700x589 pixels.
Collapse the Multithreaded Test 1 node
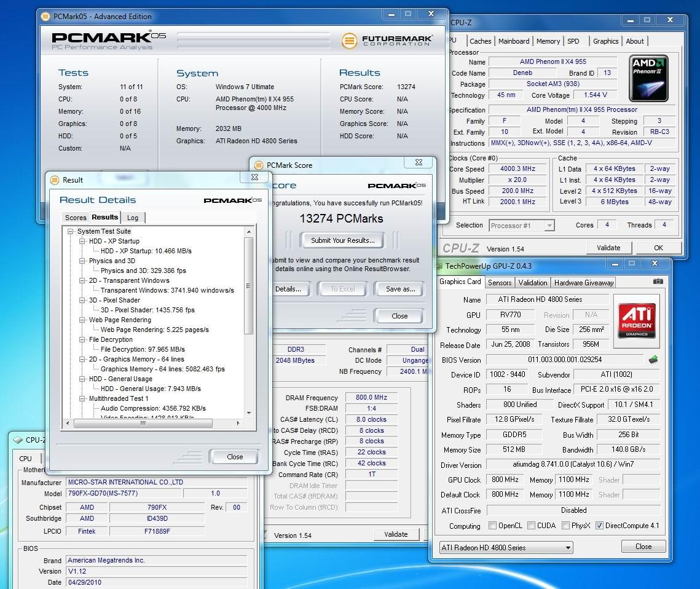pyautogui.click(x=82, y=398)
